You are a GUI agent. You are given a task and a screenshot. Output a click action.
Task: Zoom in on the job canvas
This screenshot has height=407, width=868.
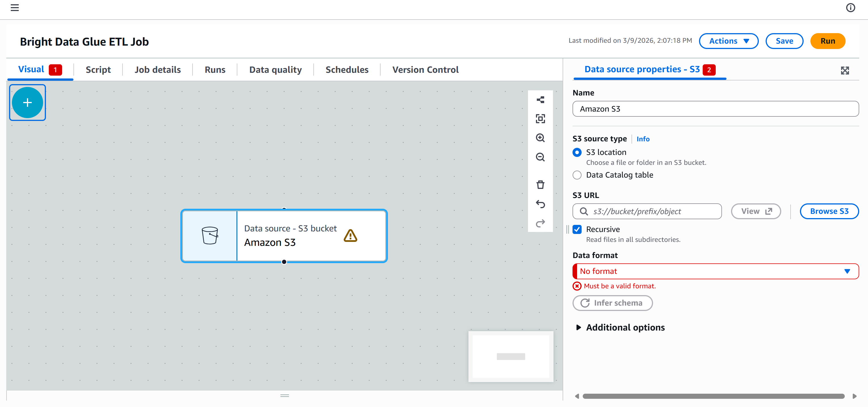[540, 138]
